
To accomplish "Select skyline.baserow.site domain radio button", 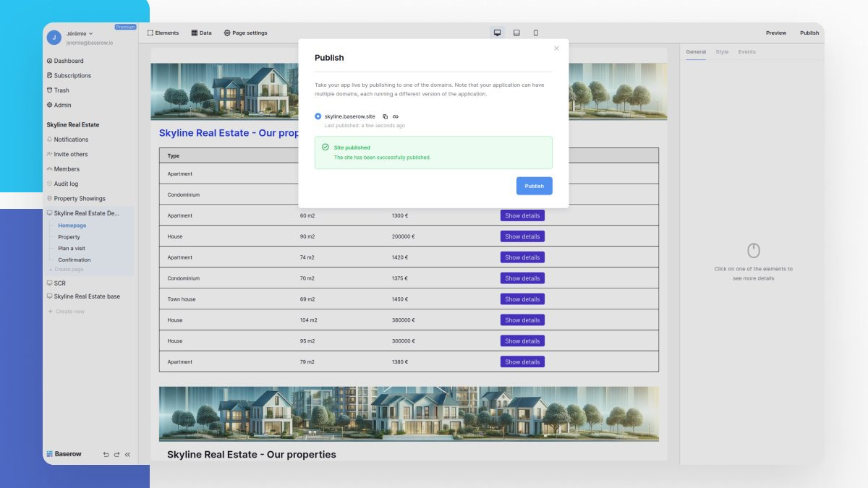I will click(x=318, y=116).
